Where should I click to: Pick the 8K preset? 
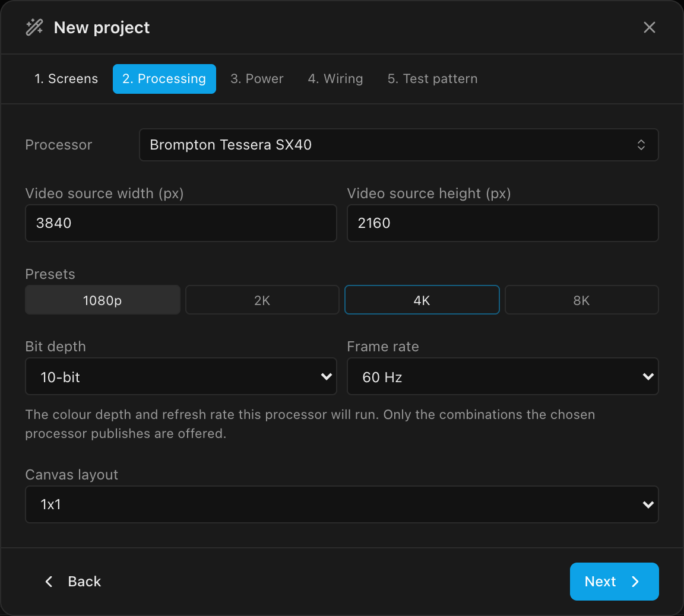(581, 300)
